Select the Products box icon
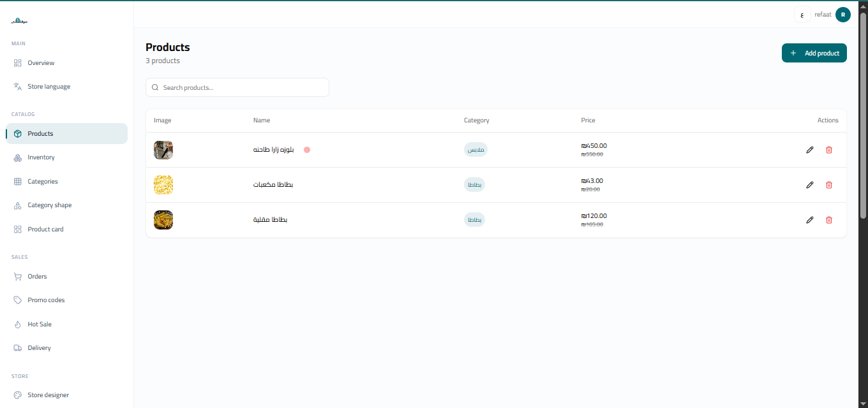Image resolution: width=868 pixels, height=408 pixels. [18, 134]
